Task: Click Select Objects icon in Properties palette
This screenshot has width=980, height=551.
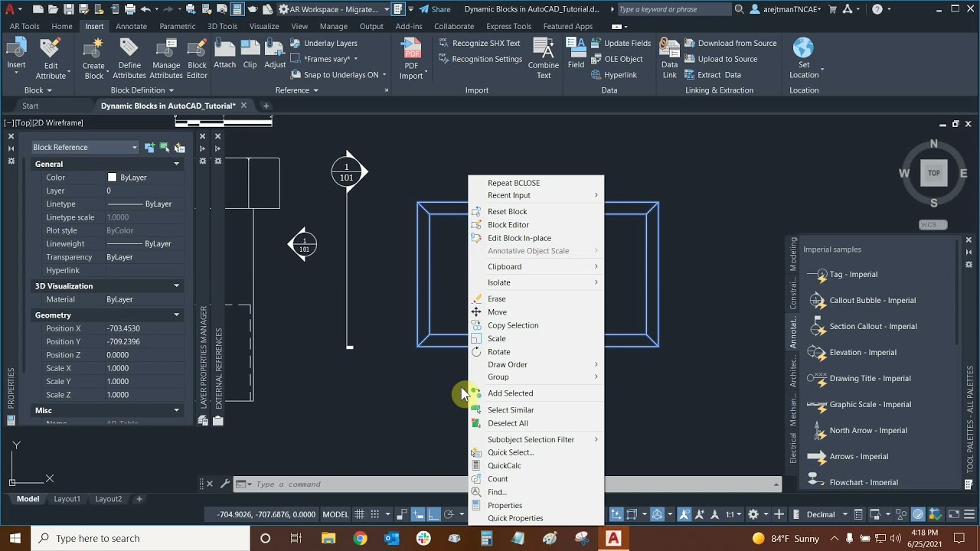Action: coord(165,147)
